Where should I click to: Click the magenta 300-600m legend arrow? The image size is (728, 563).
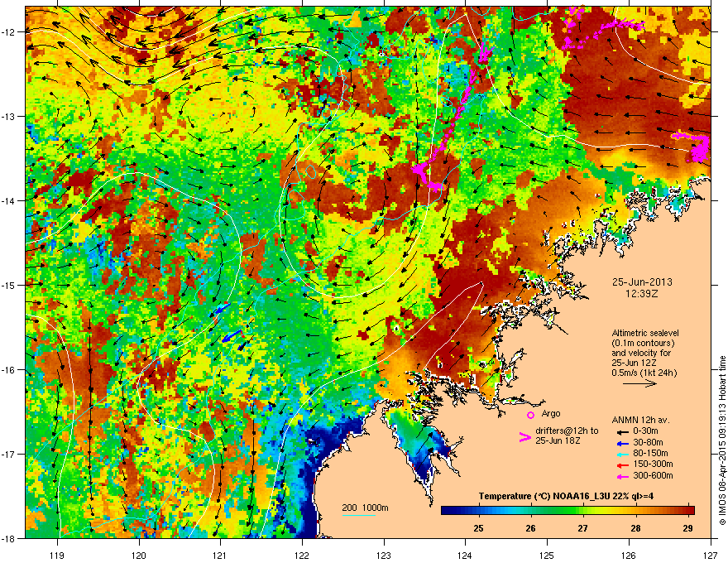[621, 477]
